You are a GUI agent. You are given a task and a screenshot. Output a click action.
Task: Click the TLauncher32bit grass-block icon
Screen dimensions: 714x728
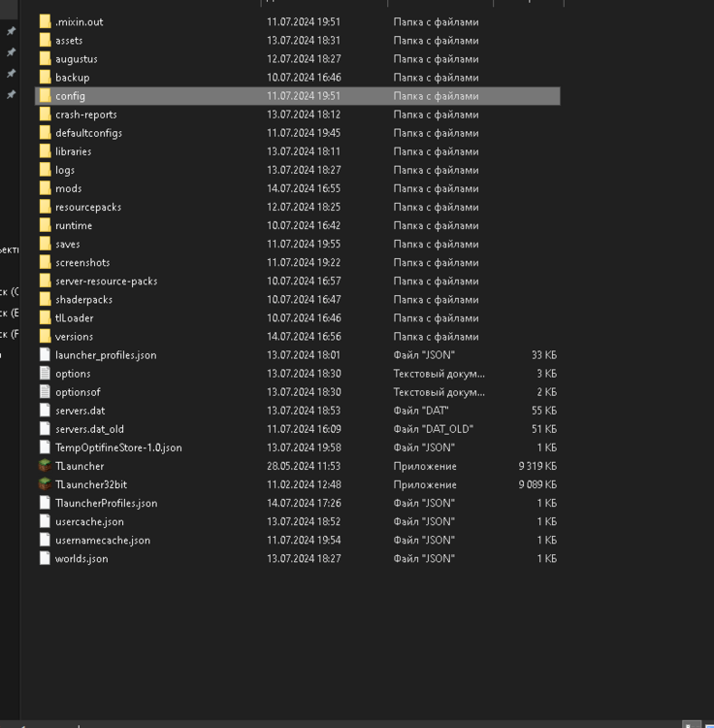pos(45,484)
